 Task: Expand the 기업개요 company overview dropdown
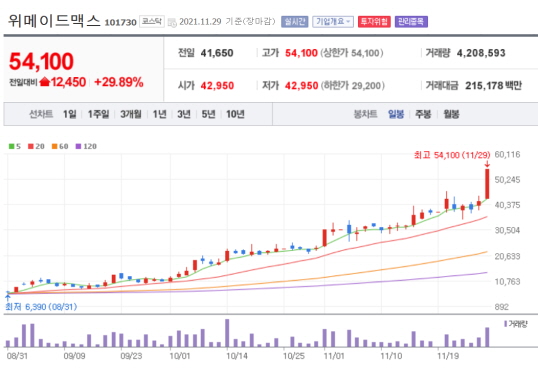point(333,22)
